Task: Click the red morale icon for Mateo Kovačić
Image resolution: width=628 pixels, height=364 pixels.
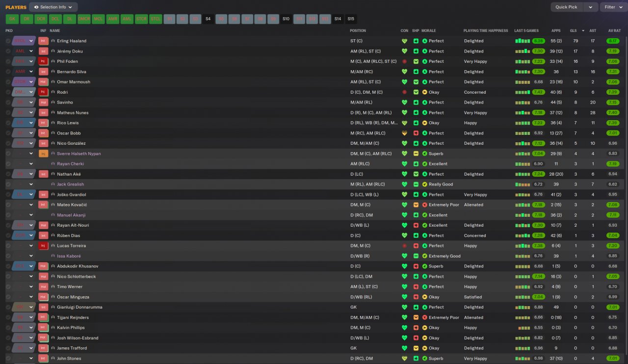Action: point(425,205)
